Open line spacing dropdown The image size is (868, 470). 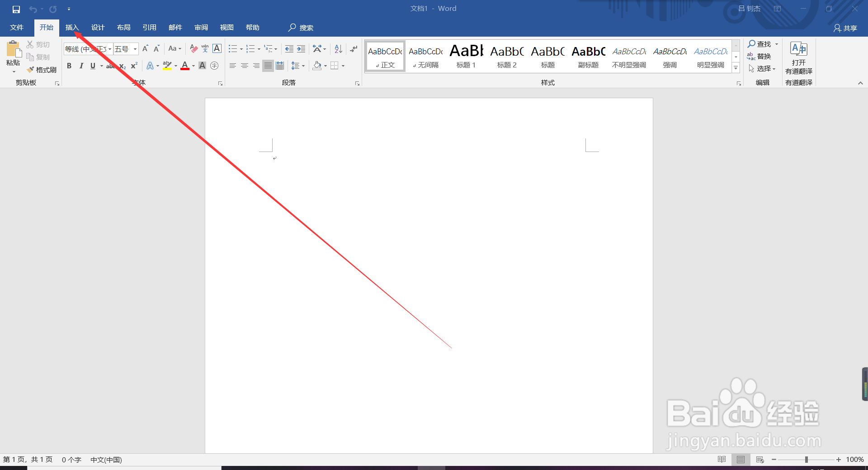[x=298, y=66]
